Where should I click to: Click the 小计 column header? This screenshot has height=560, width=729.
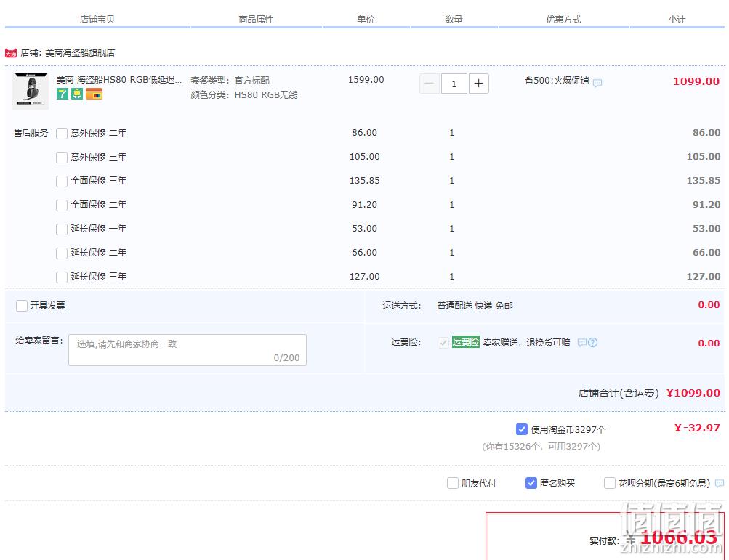677,20
